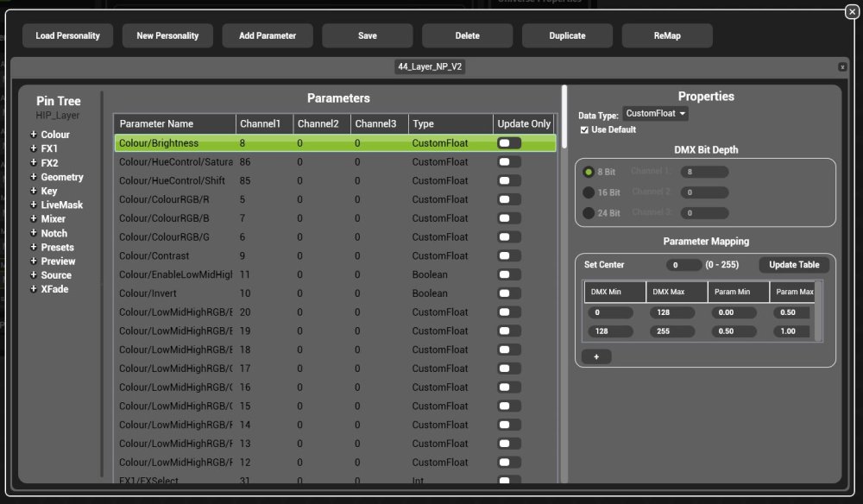This screenshot has width=863, height=504.
Task: Expand the Source pin tree node
Action: click(x=34, y=274)
